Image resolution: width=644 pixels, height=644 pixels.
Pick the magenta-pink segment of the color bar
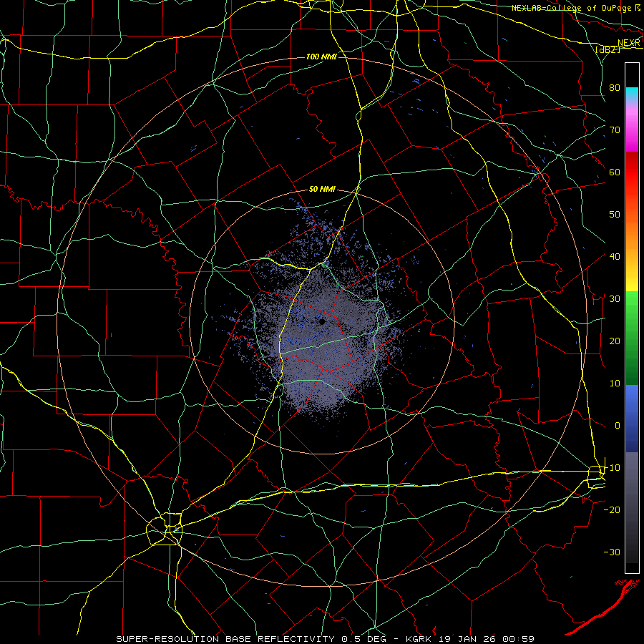[x=632, y=127]
